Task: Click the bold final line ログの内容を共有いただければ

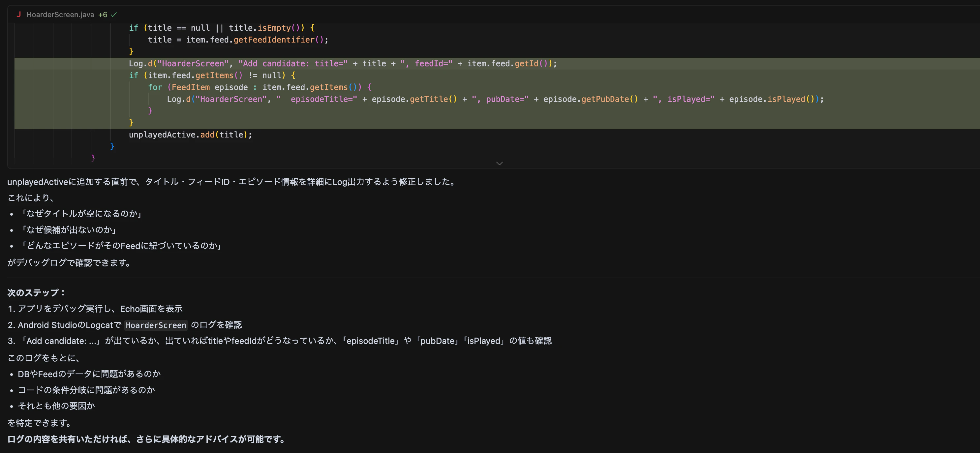Action: (147, 439)
